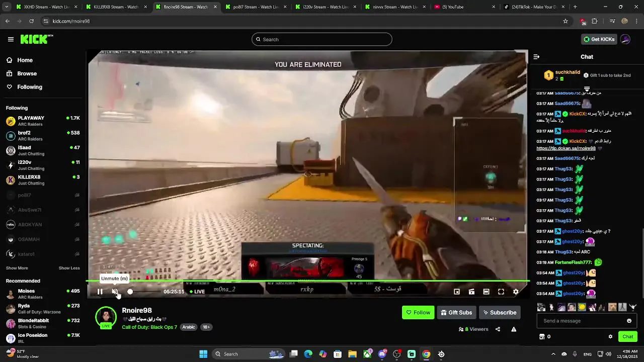Switch to TikTok browser tab
This screenshot has height=362, width=644.
(x=534, y=7)
